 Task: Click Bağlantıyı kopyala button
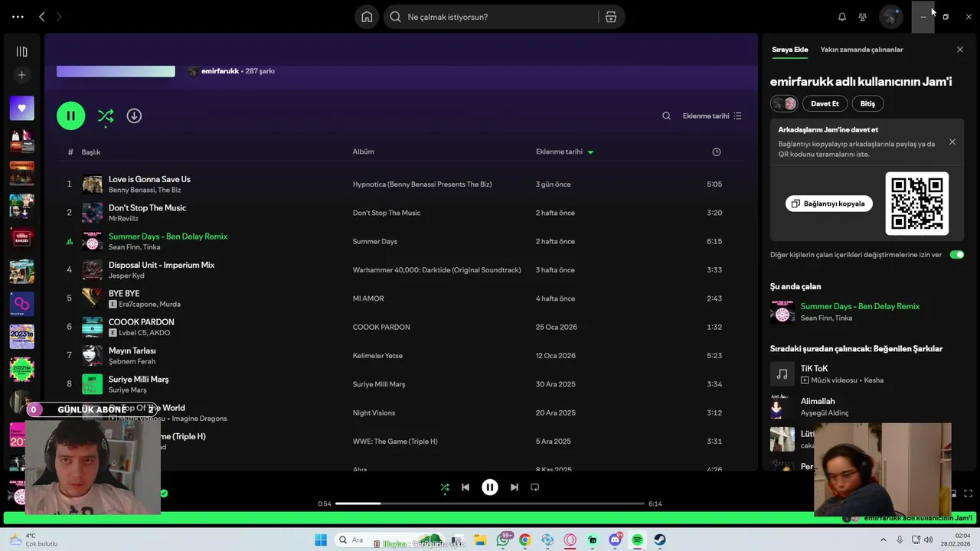(x=828, y=204)
